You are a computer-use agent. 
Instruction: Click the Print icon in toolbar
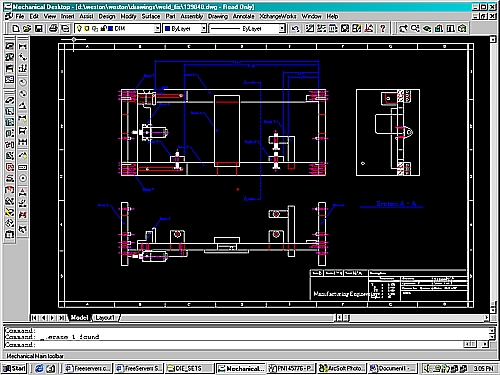53,29
